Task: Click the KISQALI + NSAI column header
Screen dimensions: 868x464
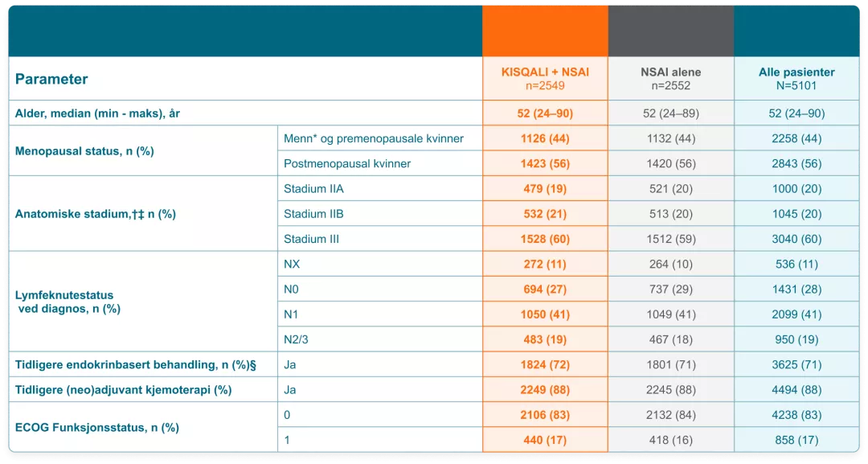Action: click(x=545, y=78)
